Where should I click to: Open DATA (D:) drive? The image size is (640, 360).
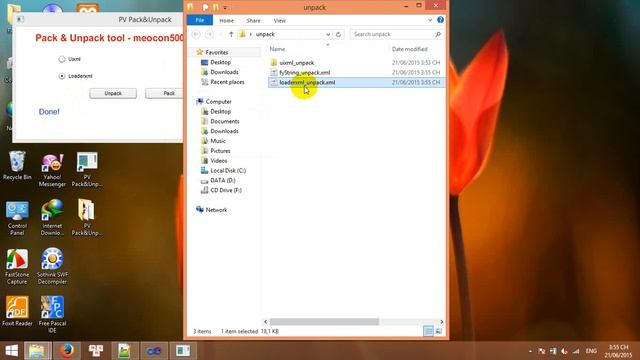[222, 180]
